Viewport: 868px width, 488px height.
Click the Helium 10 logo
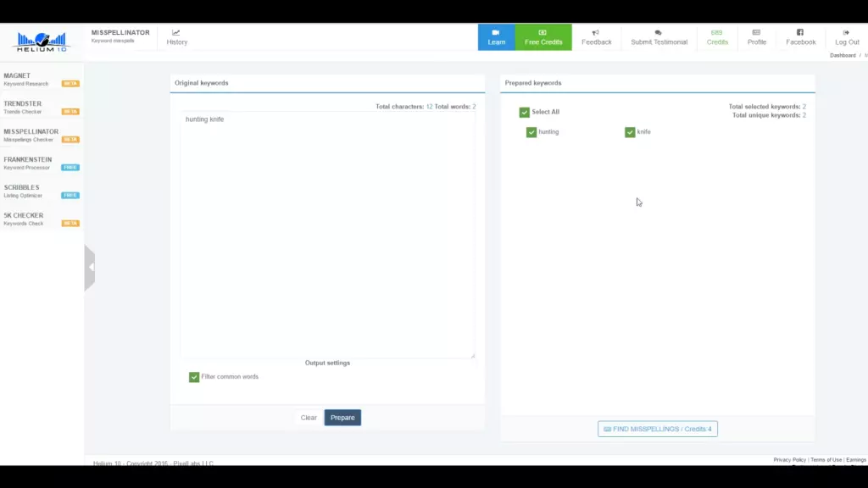click(42, 42)
